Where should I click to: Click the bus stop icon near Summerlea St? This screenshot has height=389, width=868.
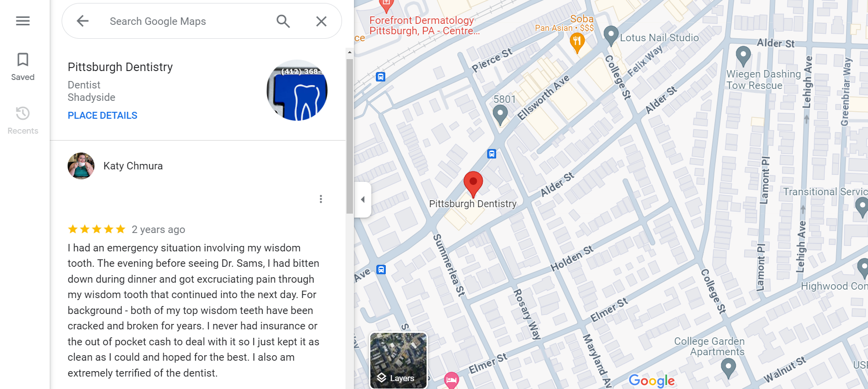tap(381, 270)
